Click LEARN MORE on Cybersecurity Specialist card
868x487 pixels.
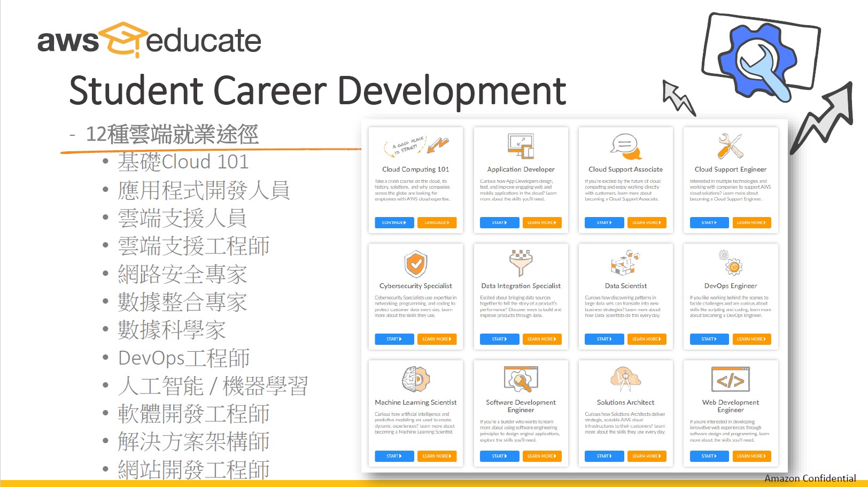[437, 339]
